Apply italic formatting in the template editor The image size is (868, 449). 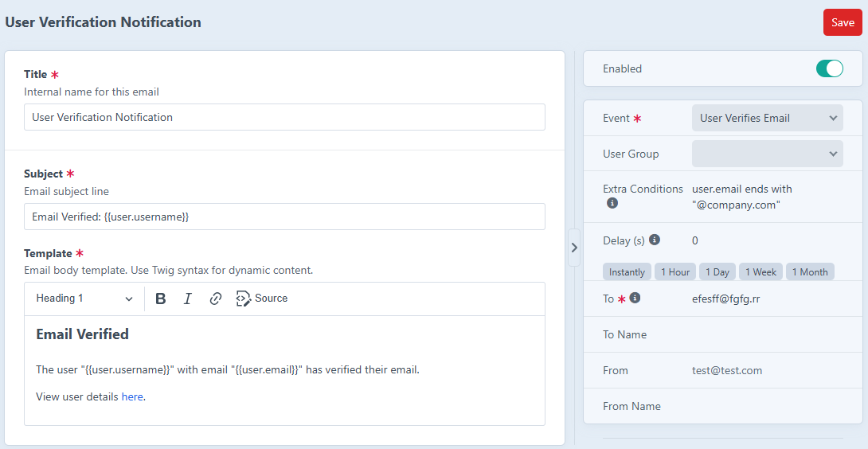(x=188, y=299)
